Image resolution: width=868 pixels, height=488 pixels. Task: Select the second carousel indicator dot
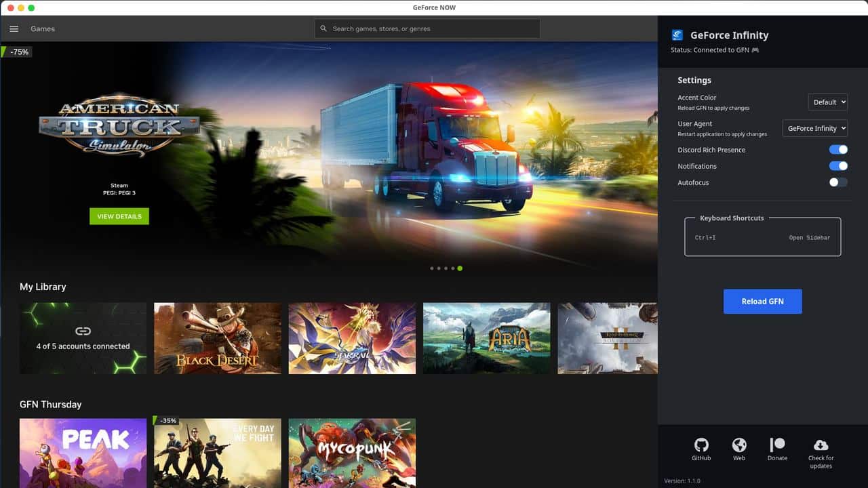pyautogui.click(x=438, y=268)
